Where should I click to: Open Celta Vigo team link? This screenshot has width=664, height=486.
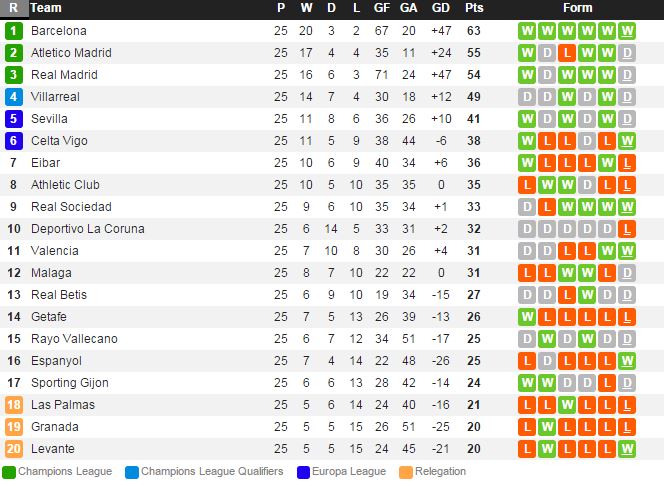[58, 141]
